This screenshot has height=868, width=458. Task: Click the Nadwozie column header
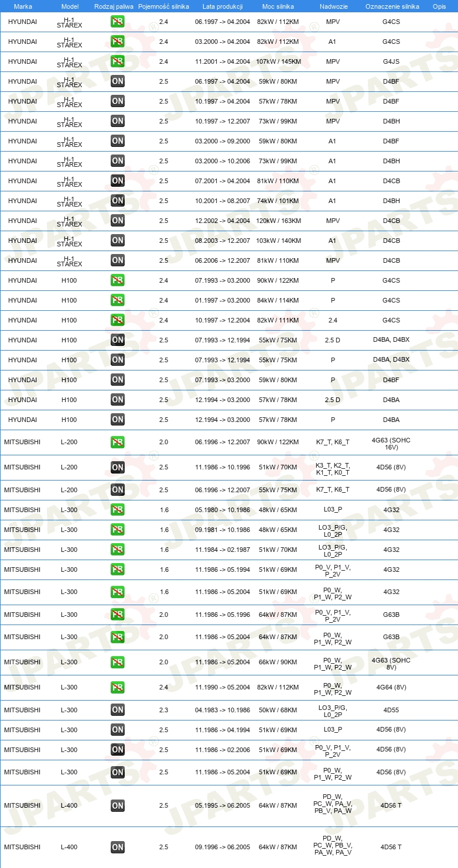[333, 6]
